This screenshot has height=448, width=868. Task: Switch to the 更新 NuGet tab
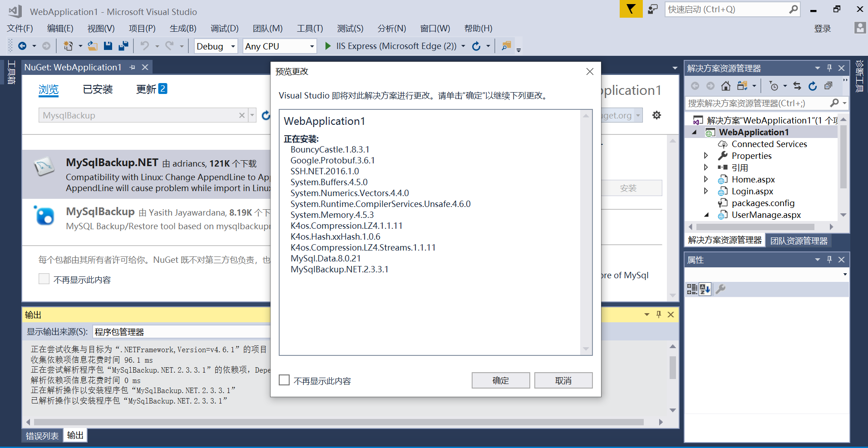pos(152,89)
